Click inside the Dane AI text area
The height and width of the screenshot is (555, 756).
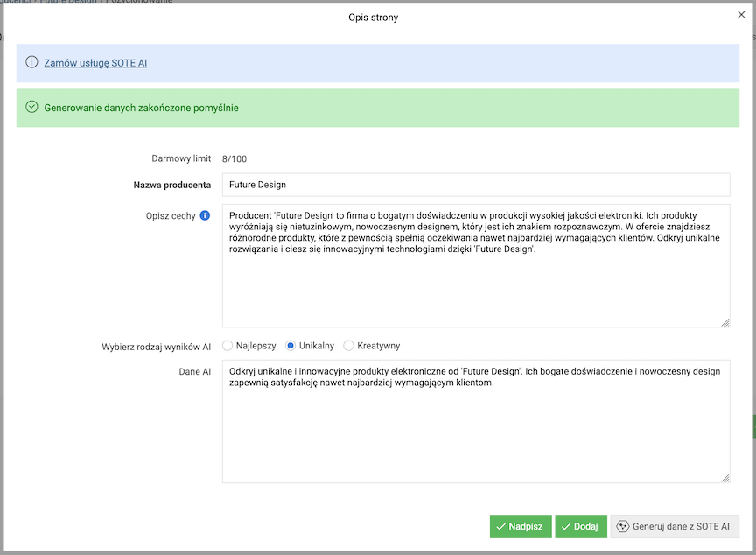(x=476, y=421)
